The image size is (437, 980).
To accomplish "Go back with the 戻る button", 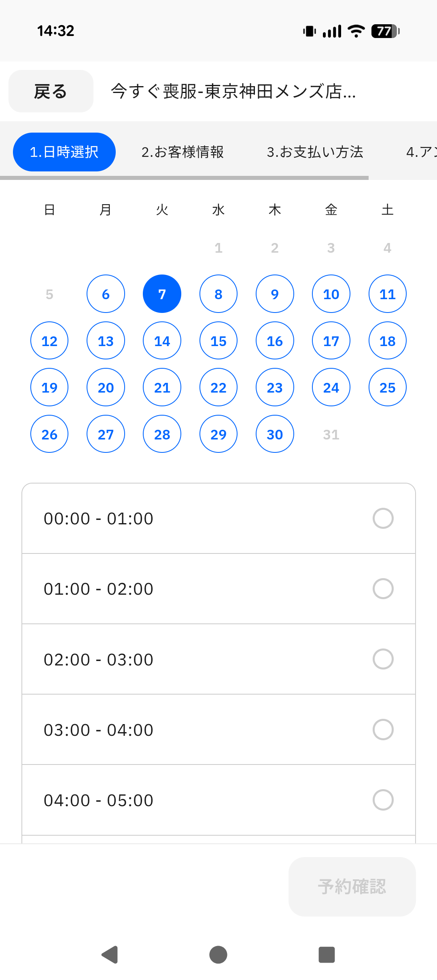I will (x=51, y=91).
